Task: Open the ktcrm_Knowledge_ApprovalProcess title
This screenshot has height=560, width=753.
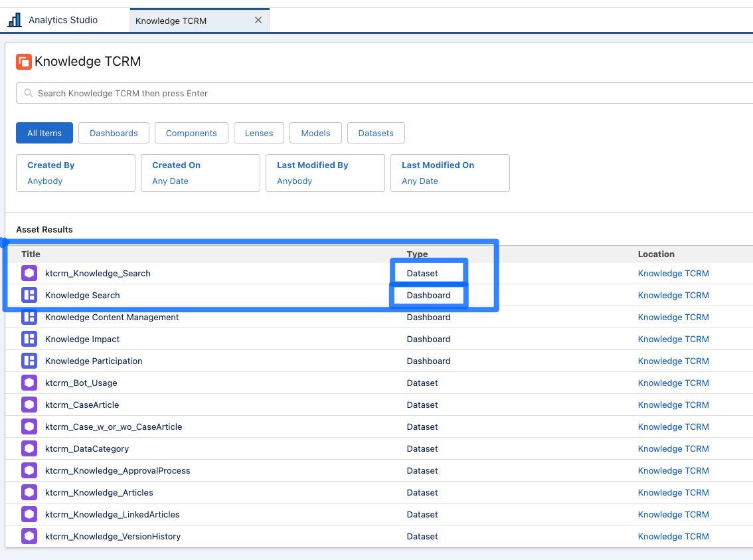Action: 118,471
